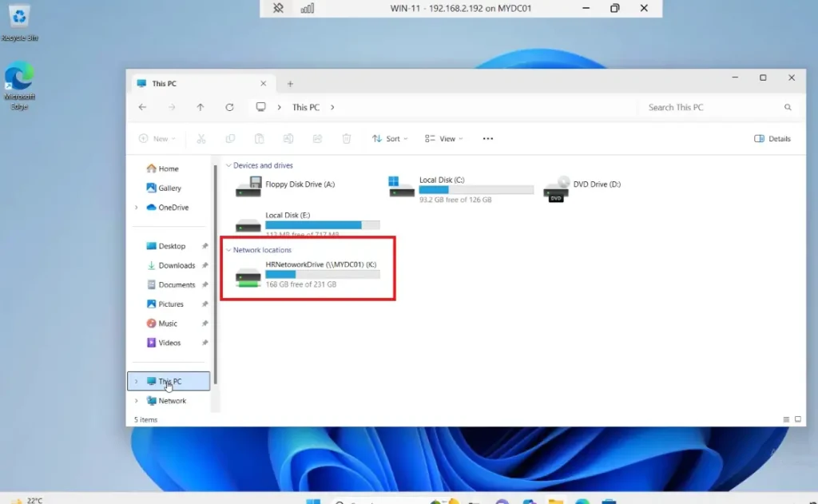Click the Refresh icon in navigation bar
This screenshot has height=504, width=818.
pos(229,107)
